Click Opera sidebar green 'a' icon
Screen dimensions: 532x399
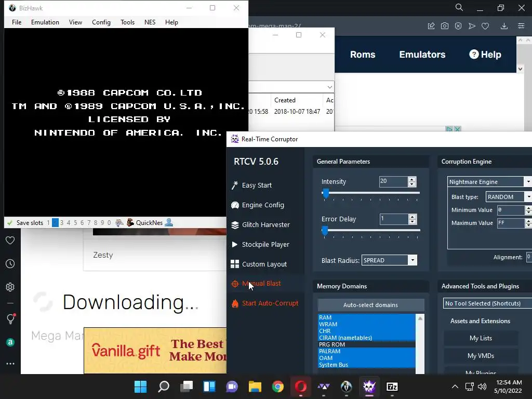tap(10, 342)
